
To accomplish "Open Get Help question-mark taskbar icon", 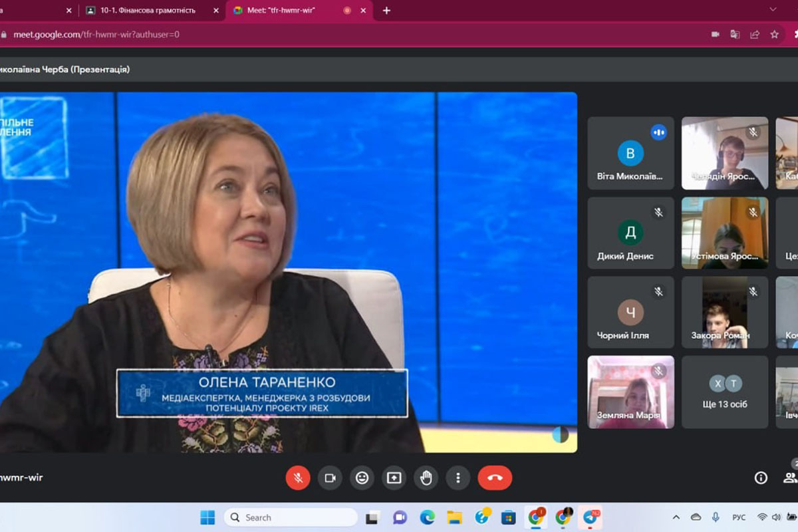I will [x=482, y=517].
